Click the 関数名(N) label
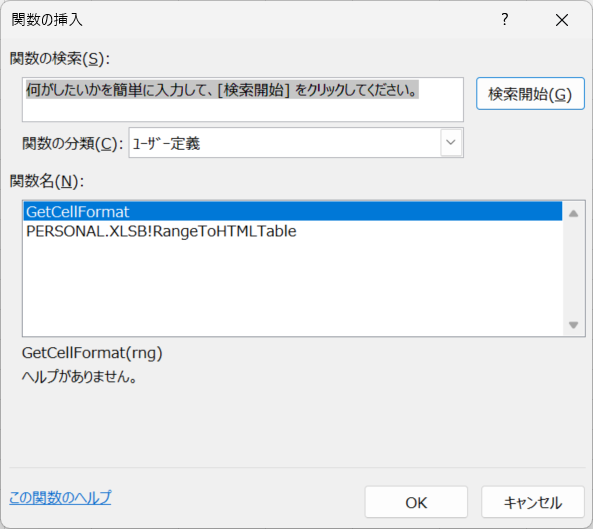The height and width of the screenshot is (529, 593). (47, 181)
